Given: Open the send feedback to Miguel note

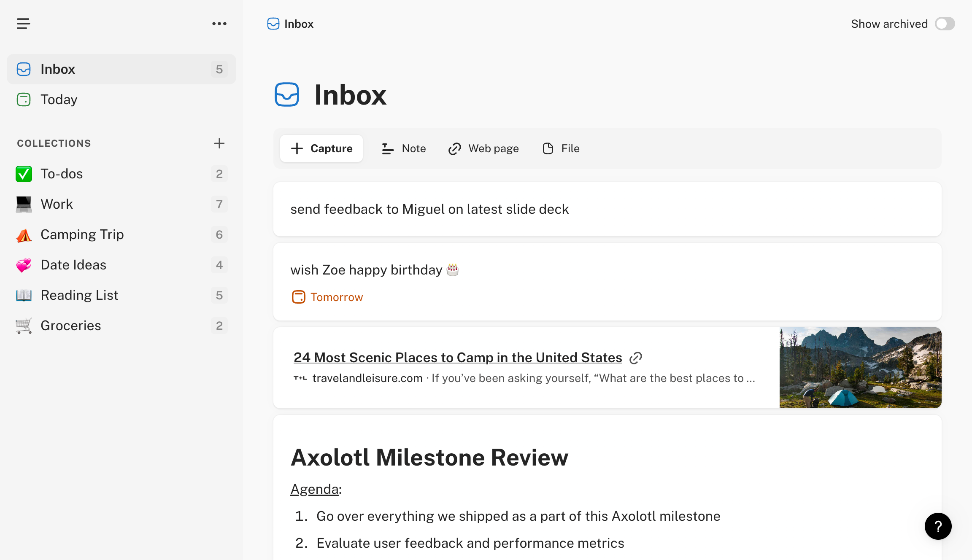Looking at the screenshot, I should tap(429, 209).
